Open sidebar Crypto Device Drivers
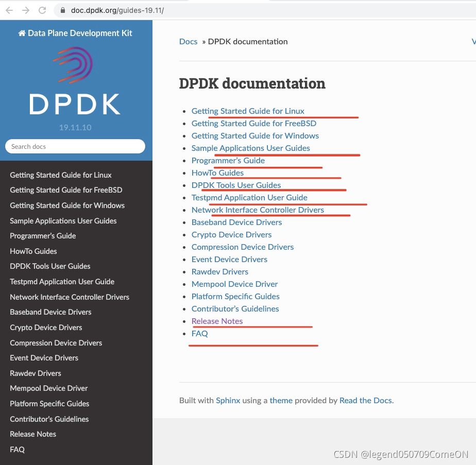This screenshot has width=476, height=465. [46, 328]
